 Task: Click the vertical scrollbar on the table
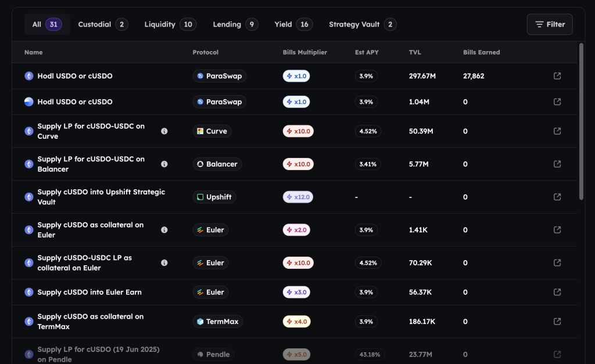581,122
